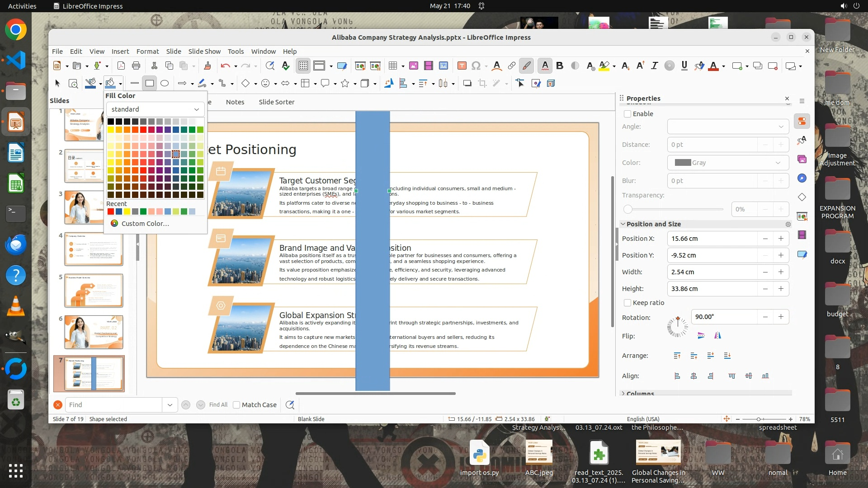This screenshot has width=868, height=488.
Task: Open the standard palette dropdown
Action: click(155, 109)
